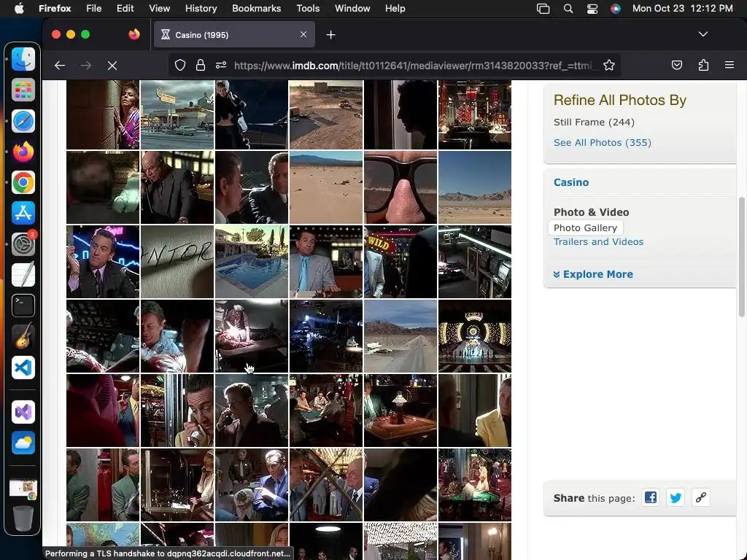The height and width of the screenshot is (560, 747).
Task: Launch Safari from the dock
Action: click(x=23, y=121)
